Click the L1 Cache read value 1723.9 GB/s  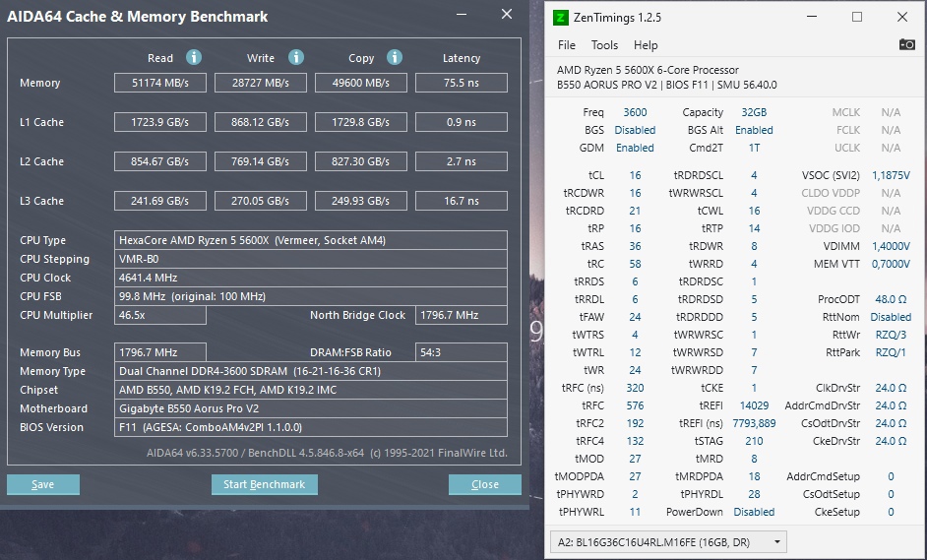[160, 122]
